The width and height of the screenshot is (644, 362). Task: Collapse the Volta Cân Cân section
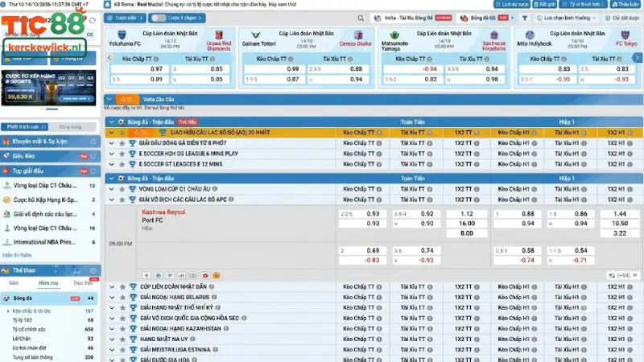click(109, 99)
